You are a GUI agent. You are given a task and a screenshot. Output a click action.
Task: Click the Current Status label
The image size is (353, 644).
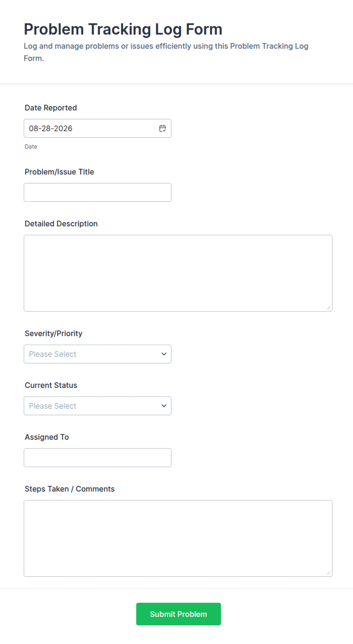(51, 385)
